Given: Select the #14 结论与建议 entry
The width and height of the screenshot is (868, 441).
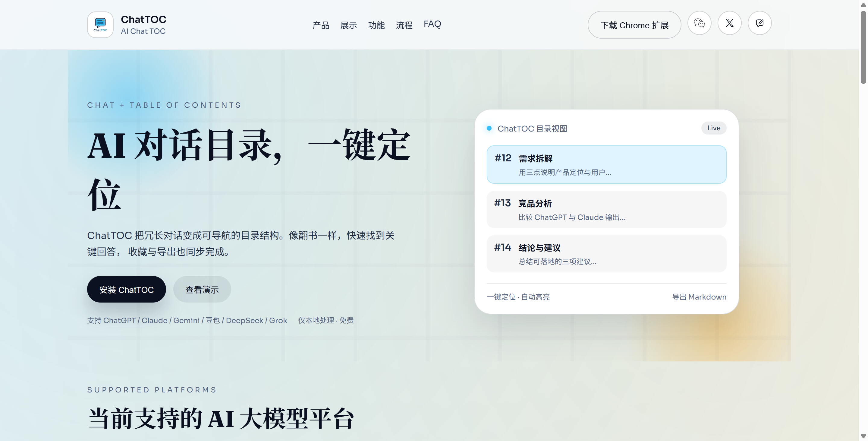Looking at the screenshot, I should (x=606, y=254).
